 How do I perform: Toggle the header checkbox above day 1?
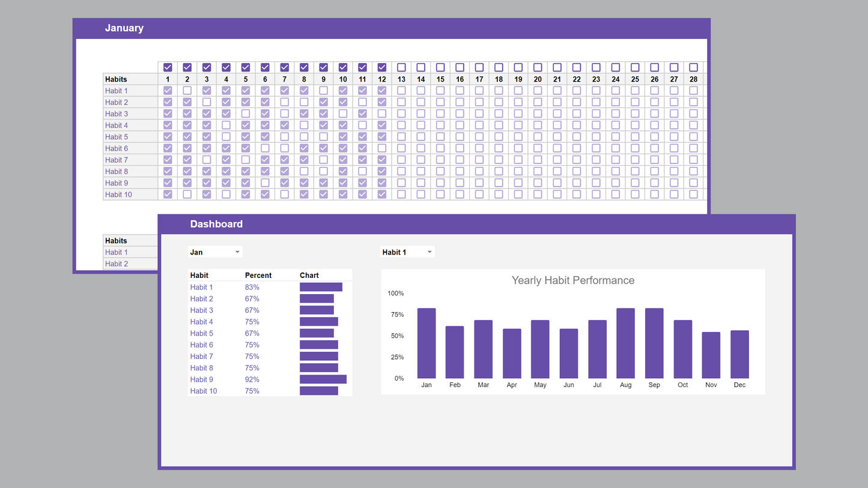coord(168,67)
